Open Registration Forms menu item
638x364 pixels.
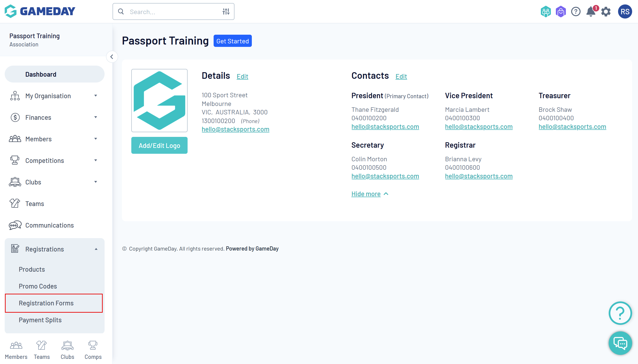pos(46,303)
